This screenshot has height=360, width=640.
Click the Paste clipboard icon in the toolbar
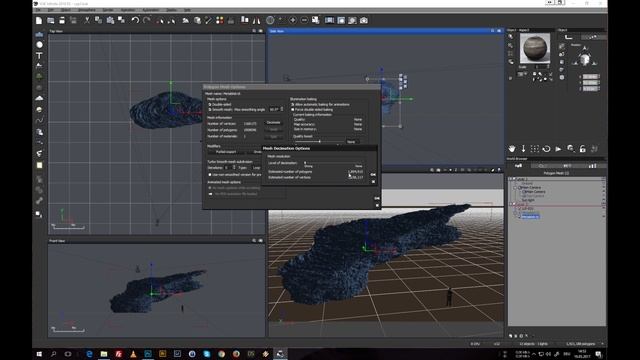pyautogui.click(x=110, y=20)
